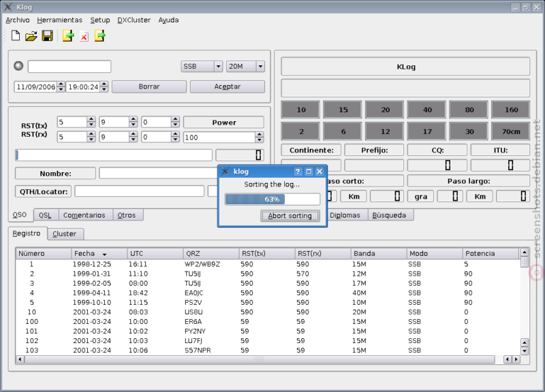Click the help question mark in klog dialog
The image size is (545, 392).
(298, 171)
